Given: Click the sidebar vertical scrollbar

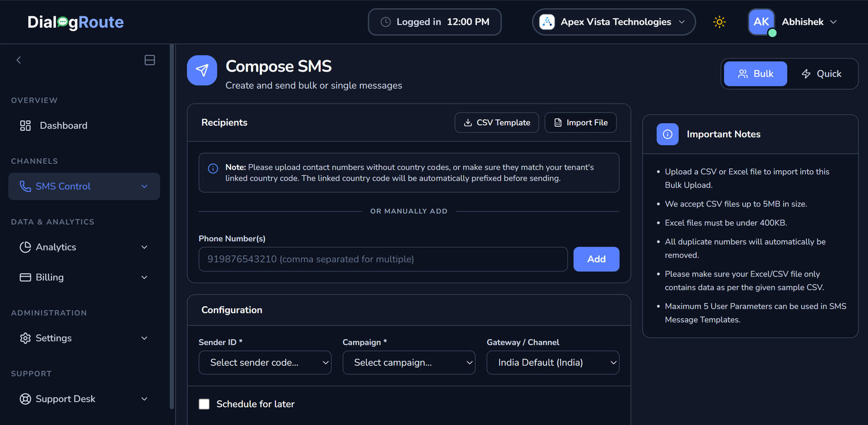Looking at the screenshot, I should tap(172, 227).
